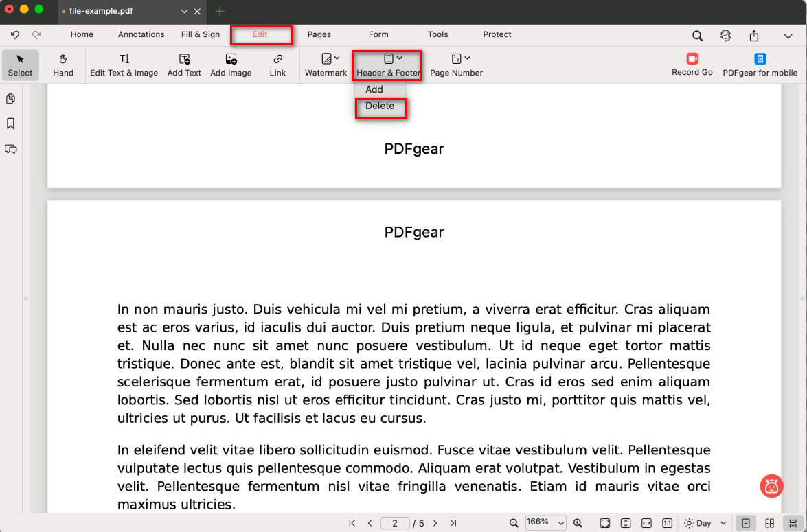Click the page number input field

point(394,523)
